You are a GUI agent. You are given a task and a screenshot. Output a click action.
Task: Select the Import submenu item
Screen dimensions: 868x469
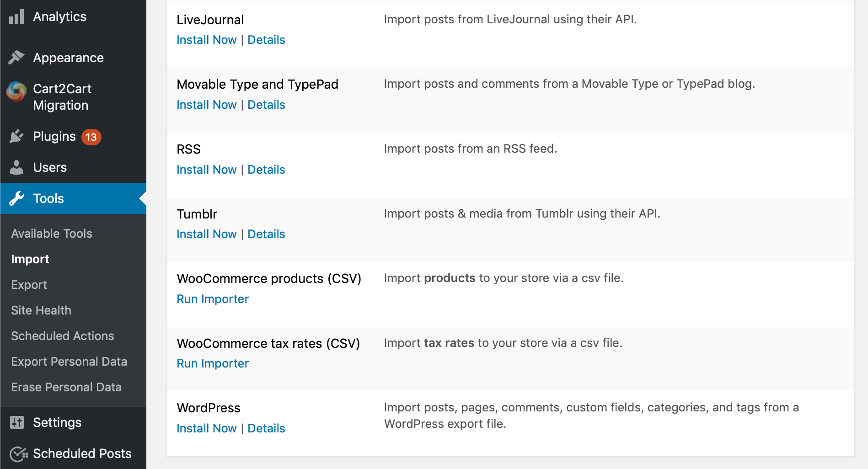[30, 259]
